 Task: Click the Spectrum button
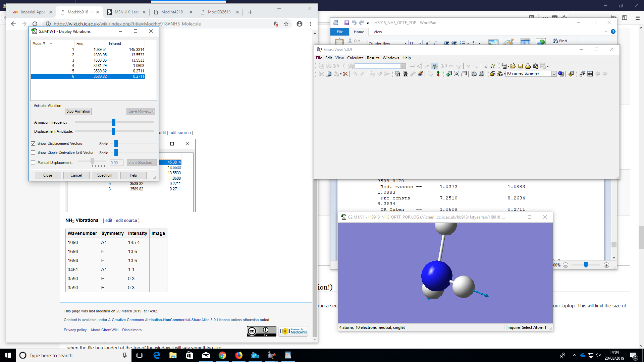pos(105,175)
